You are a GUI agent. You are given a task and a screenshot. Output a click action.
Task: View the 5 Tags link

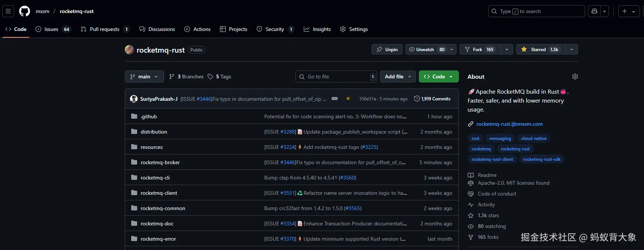(x=219, y=76)
